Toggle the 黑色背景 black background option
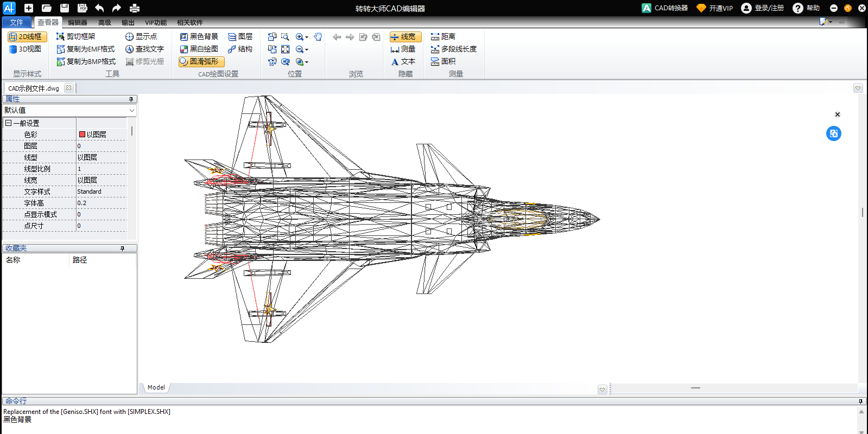The height and width of the screenshot is (434, 868). (199, 37)
